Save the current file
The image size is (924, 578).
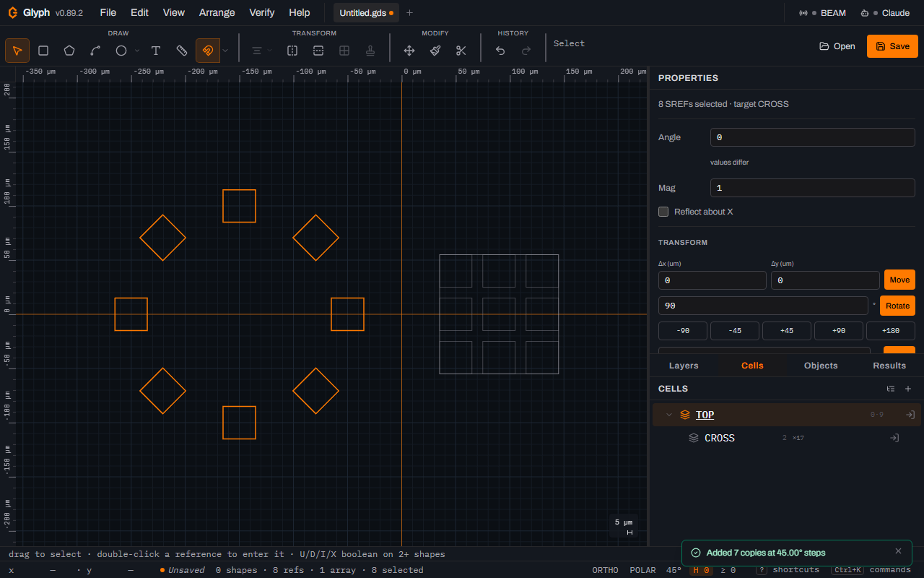(x=892, y=46)
